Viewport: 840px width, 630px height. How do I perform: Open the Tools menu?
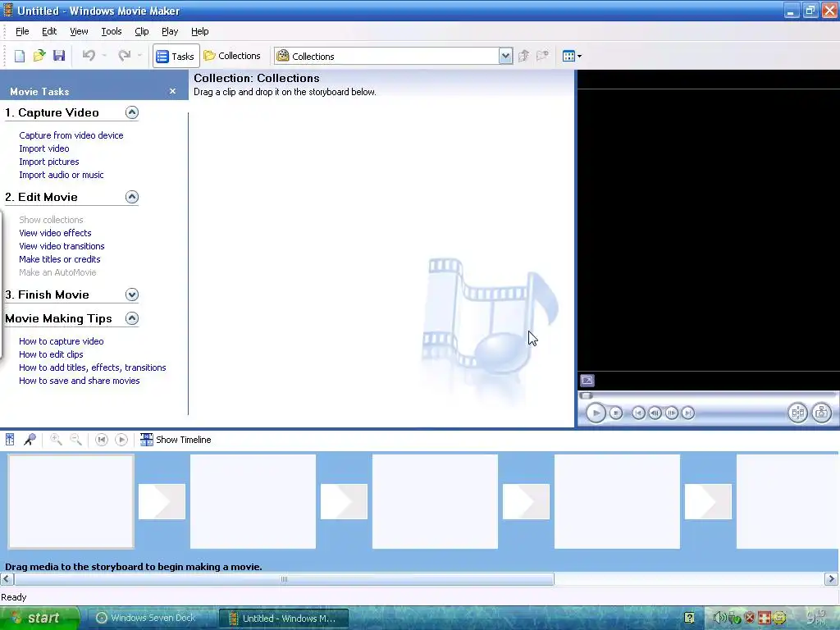(112, 31)
